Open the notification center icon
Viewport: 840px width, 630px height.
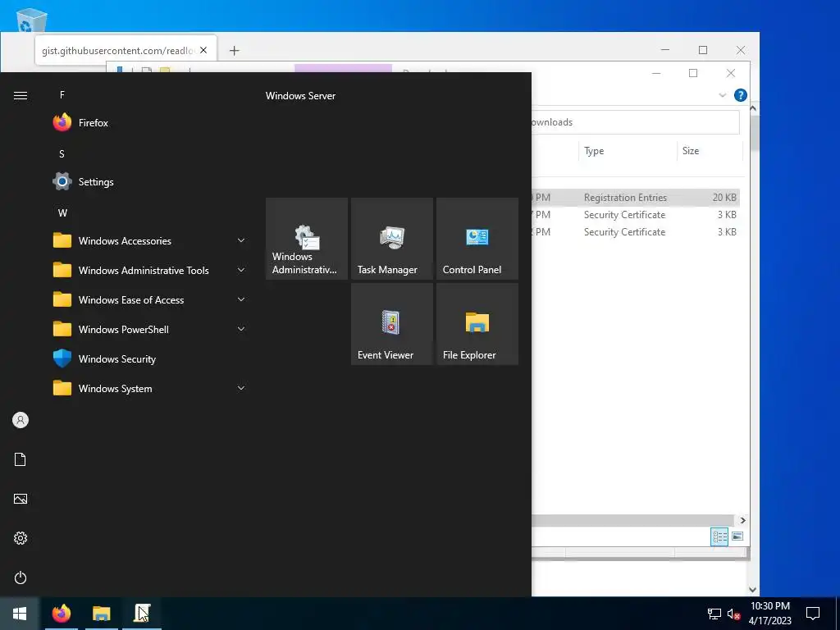813,614
